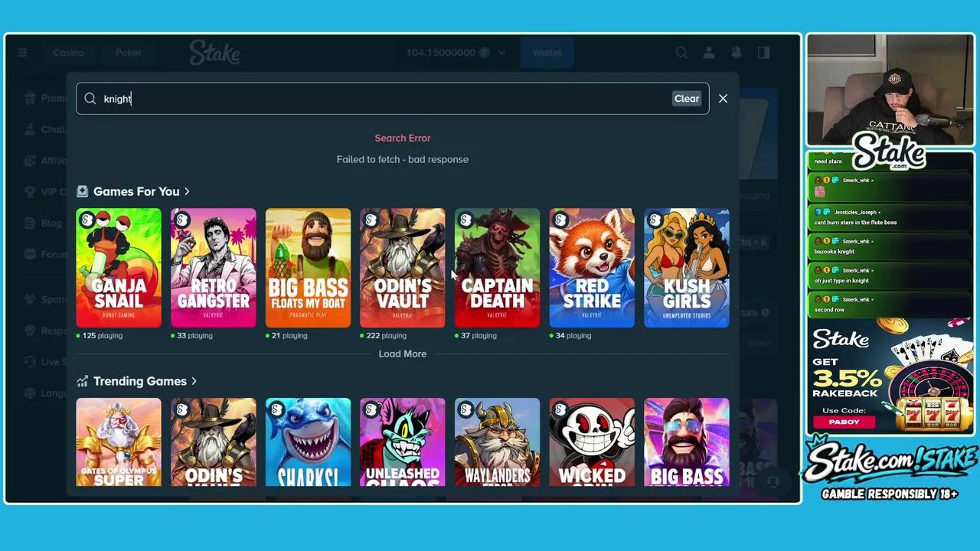Image resolution: width=980 pixels, height=551 pixels.
Task: Click the header search magnifier icon
Action: pyautogui.click(x=681, y=53)
